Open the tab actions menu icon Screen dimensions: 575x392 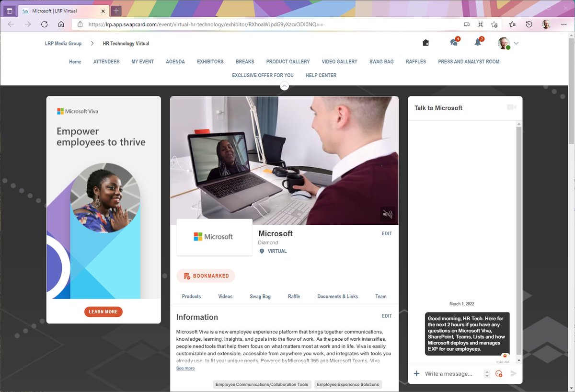[10, 11]
